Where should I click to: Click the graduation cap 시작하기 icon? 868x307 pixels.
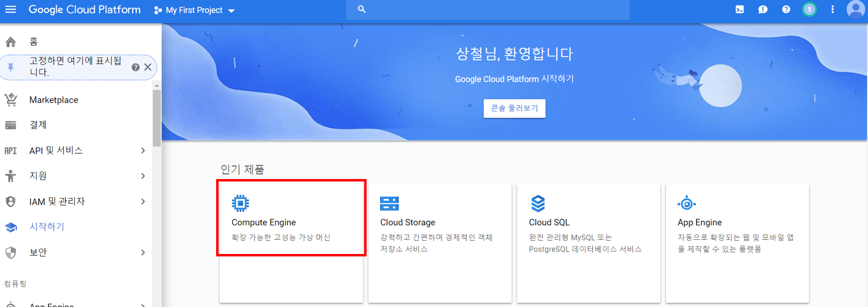coord(11,227)
